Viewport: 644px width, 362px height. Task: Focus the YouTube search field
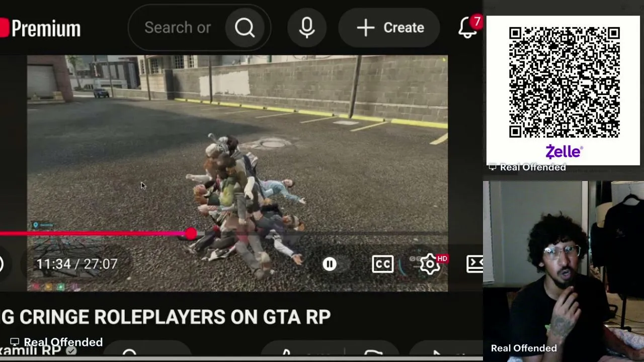(x=178, y=28)
